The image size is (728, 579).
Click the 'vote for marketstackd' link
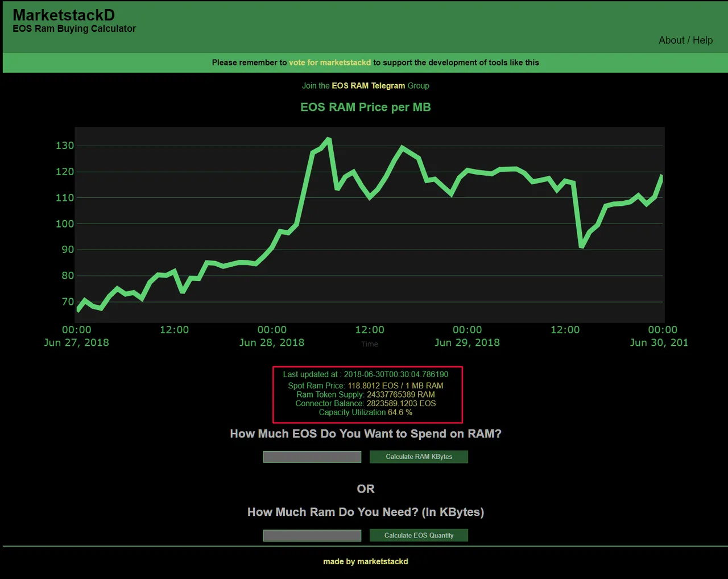[x=330, y=63]
